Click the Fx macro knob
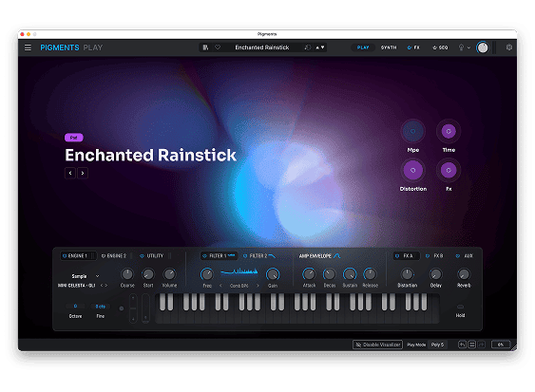Image resolution: width=535 pixels, height=392 pixels. coord(449,170)
